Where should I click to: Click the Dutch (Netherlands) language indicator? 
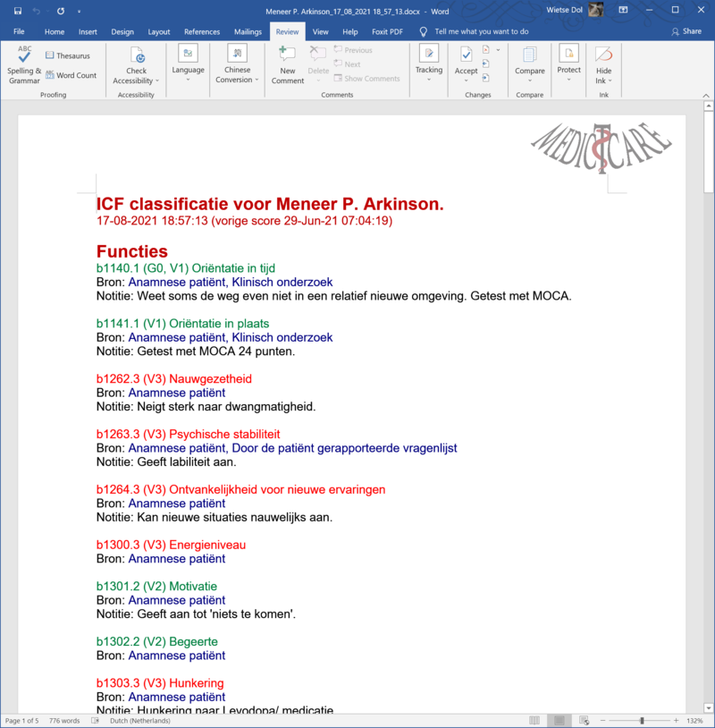coord(130,720)
